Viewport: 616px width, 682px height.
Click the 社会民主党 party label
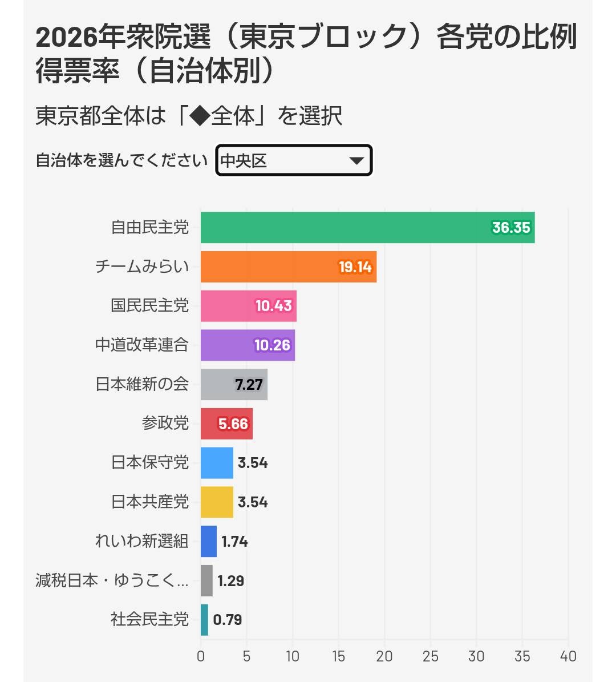(x=150, y=620)
